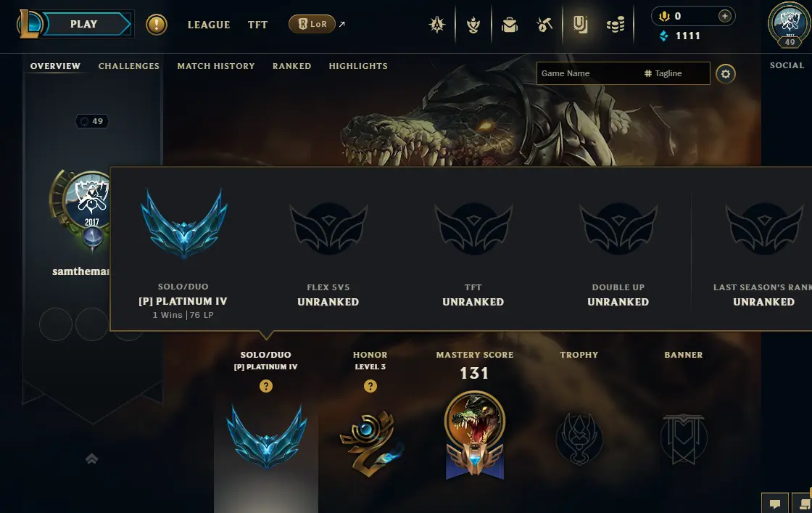Switch to the Match History tab
Viewport: 812px width, 513px height.
pos(216,66)
